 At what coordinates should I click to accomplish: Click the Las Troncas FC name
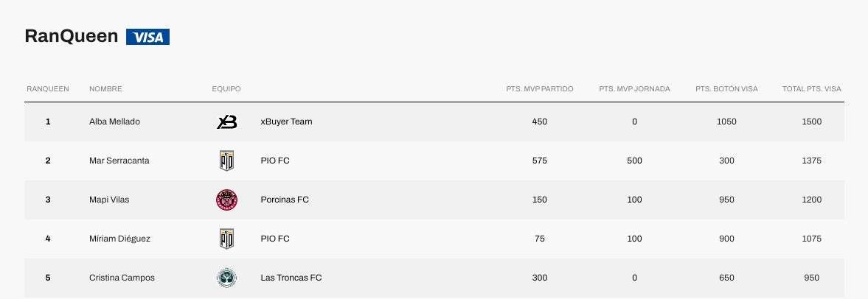[291, 278]
